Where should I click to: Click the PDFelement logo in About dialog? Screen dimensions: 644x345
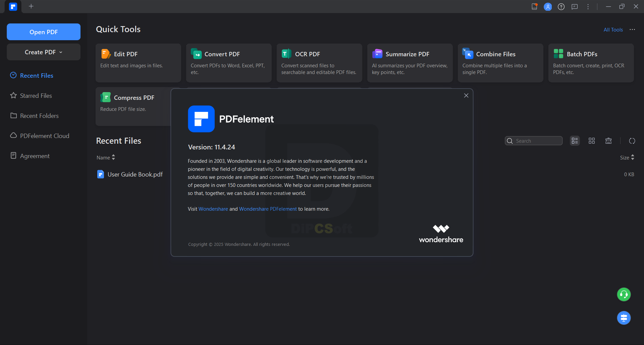[201, 119]
